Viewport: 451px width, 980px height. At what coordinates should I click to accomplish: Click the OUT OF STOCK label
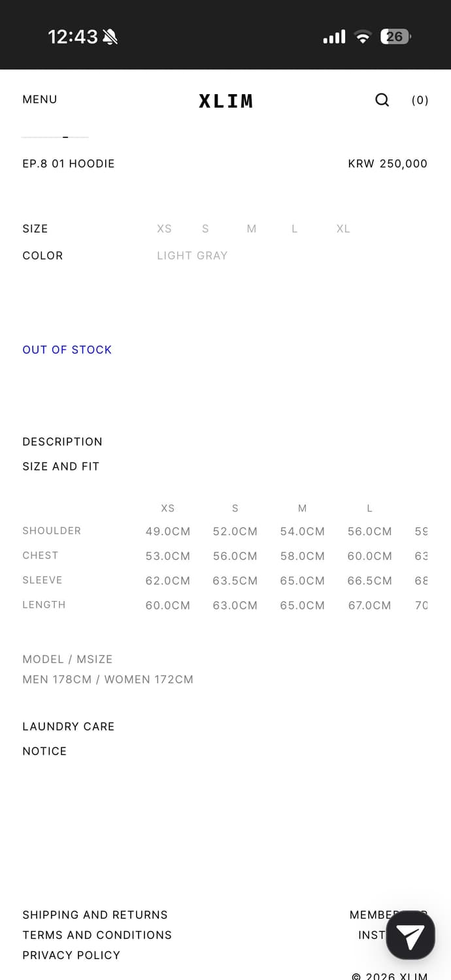point(67,350)
